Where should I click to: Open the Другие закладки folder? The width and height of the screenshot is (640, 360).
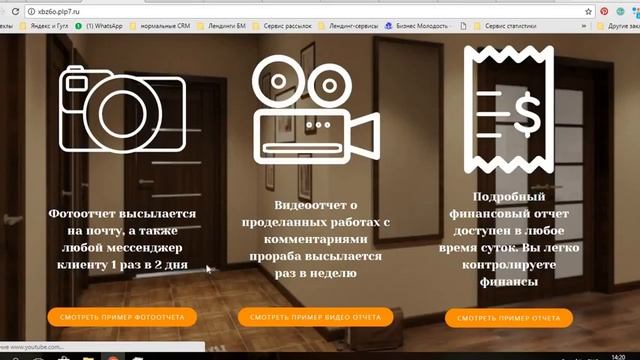tap(618, 26)
